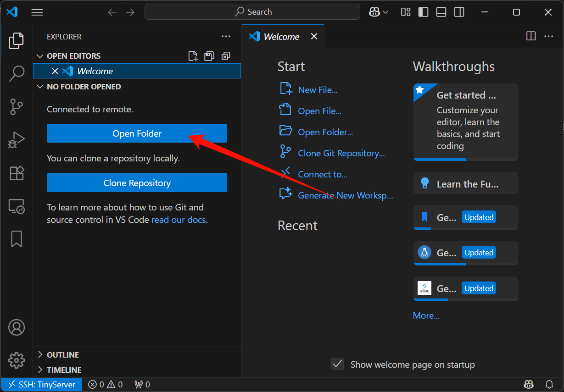Collapse the Open Editors section

click(x=73, y=56)
